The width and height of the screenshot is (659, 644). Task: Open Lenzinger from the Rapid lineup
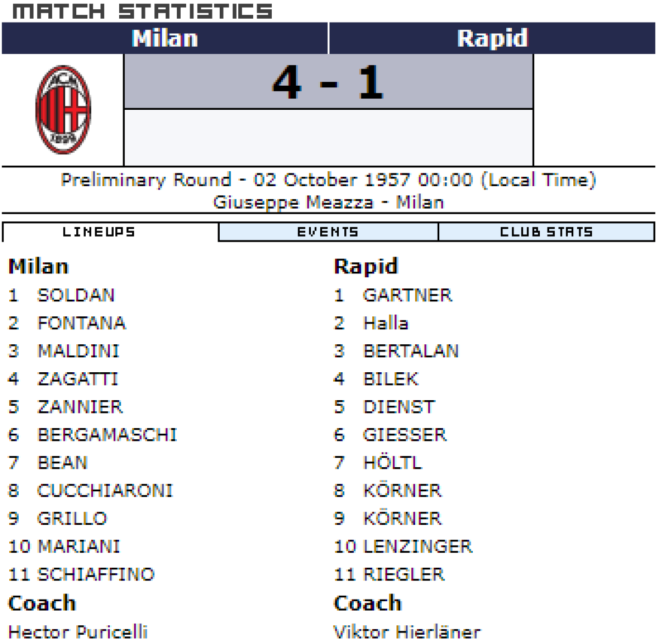pos(417,546)
